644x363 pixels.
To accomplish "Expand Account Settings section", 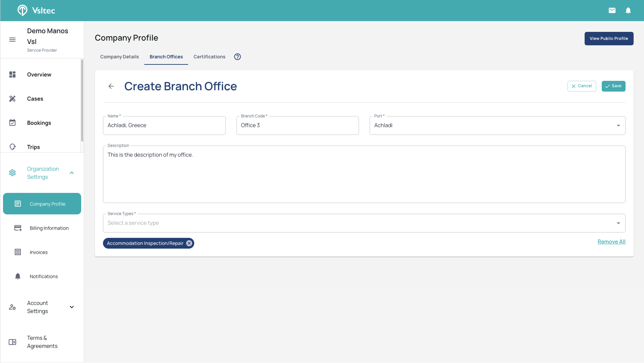I will click(x=72, y=307).
